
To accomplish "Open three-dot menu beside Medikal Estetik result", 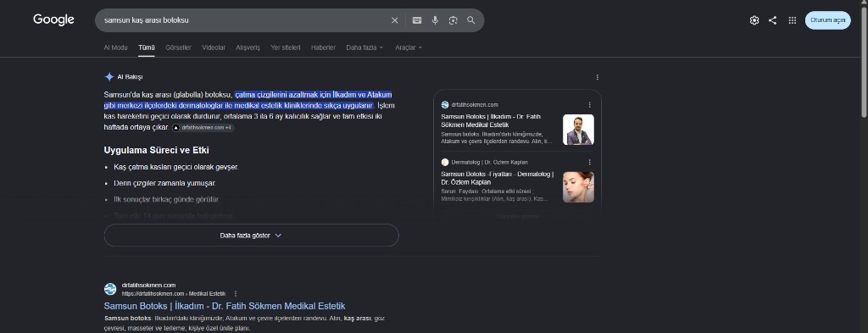I will tap(236, 294).
